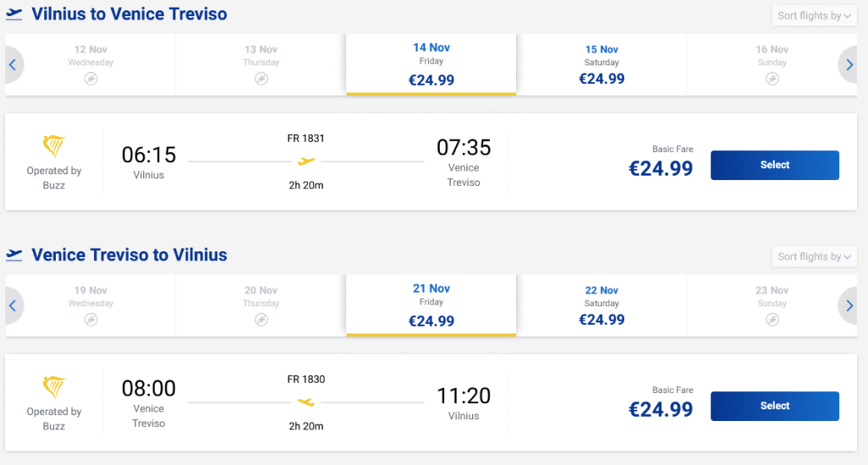Show earlier return dates with the left arrow
868x465 pixels.
[13, 305]
